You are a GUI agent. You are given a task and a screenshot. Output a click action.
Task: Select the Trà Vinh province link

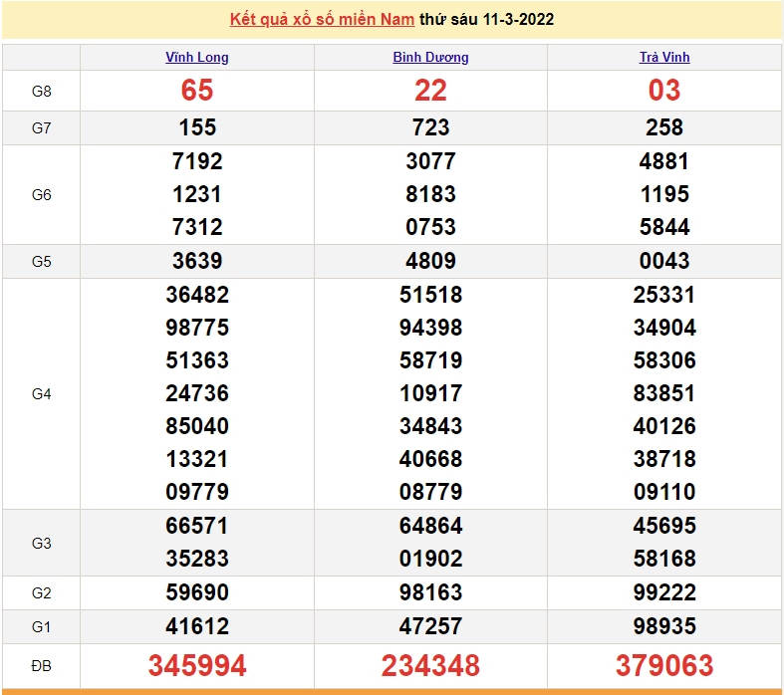[x=664, y=57]
